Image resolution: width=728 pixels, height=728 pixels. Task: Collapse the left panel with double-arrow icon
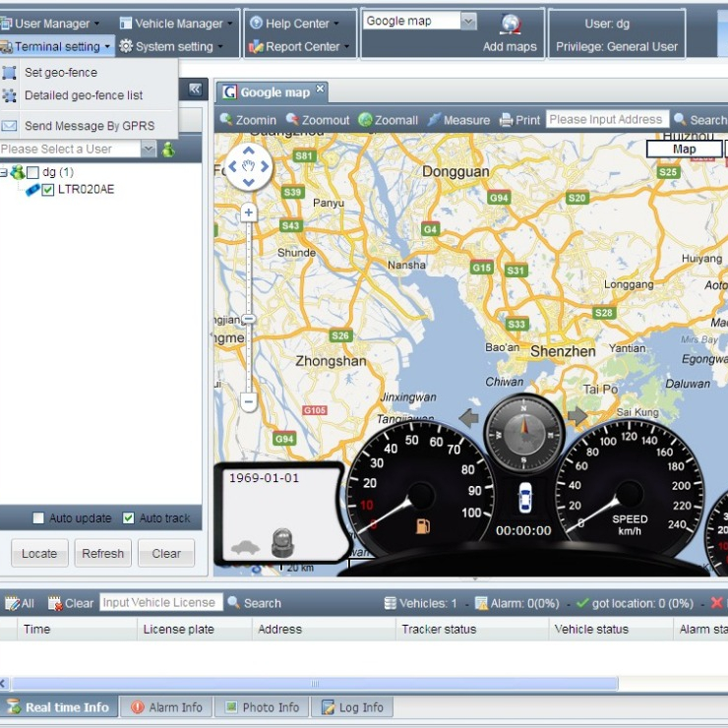point(195,90)
